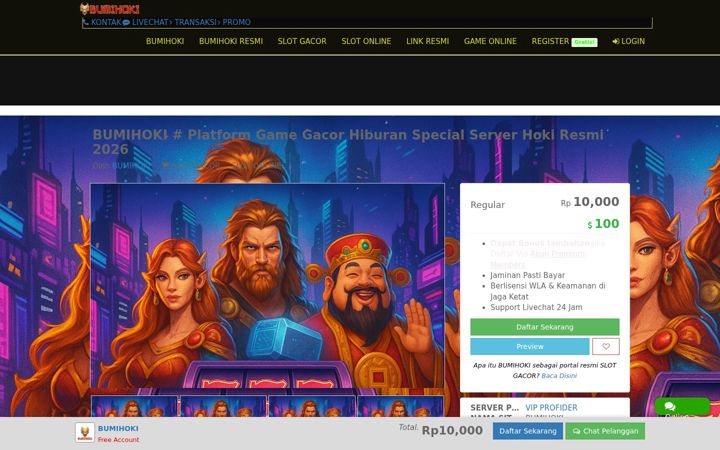Open the TRANSAKSI link

195,22
